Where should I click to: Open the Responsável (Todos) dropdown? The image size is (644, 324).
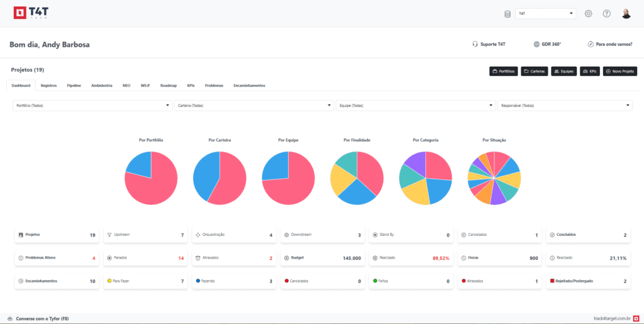(x=564, y=106)
